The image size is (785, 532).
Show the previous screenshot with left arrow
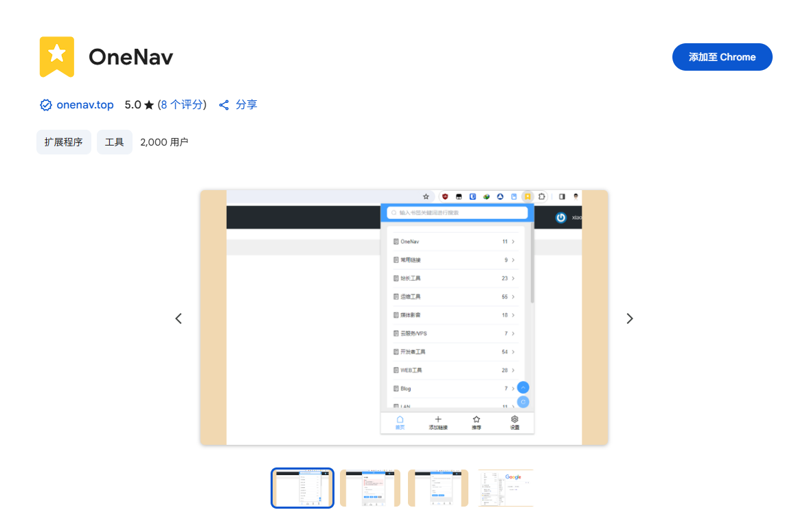(179, 319)
